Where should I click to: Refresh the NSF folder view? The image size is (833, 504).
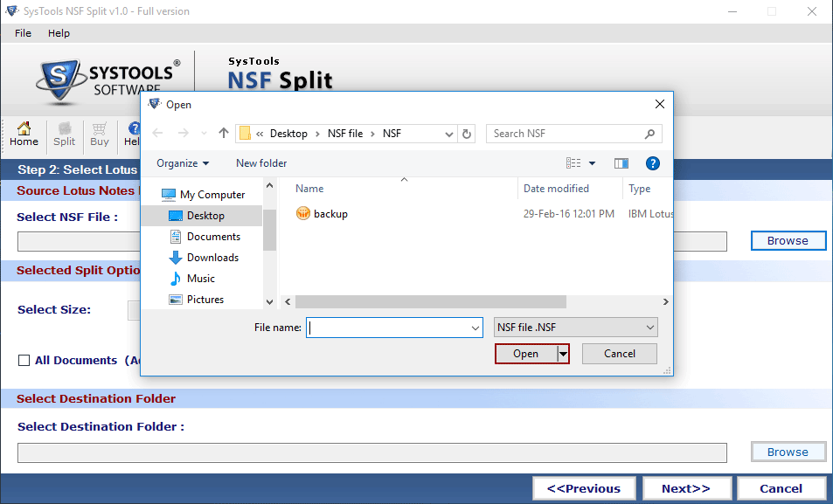(467, 133)
